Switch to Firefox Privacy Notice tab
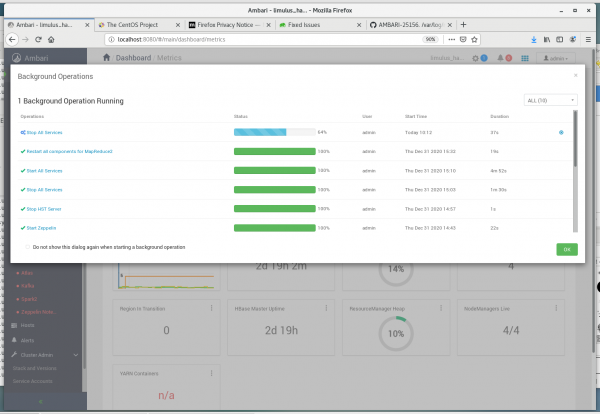This screenshot has height=414, width=600. (x=229, y=25)
